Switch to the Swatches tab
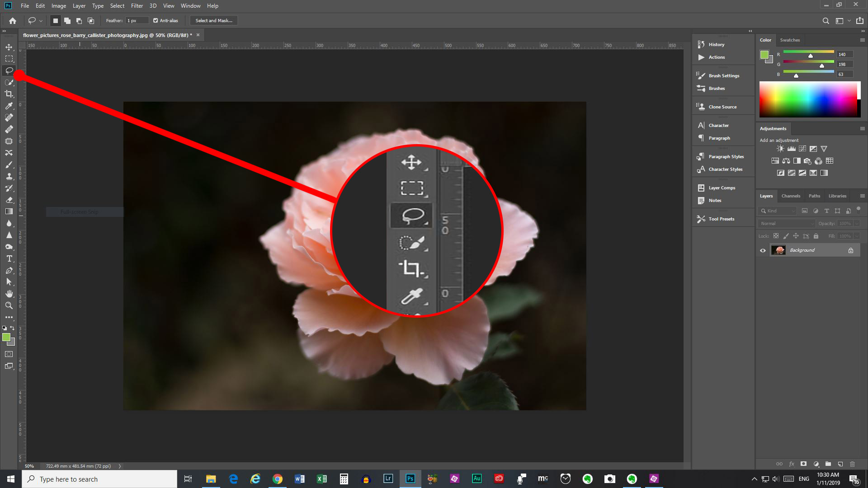The image size is (868, 488). (x=789, y=40)
